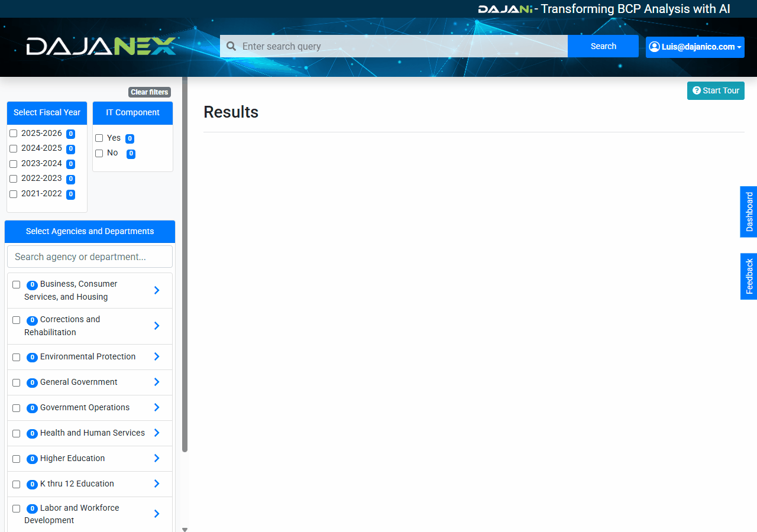Click the sidebar vertical scrollbar
This screenshot has height=532, width=757.
(x=185, y=266)
